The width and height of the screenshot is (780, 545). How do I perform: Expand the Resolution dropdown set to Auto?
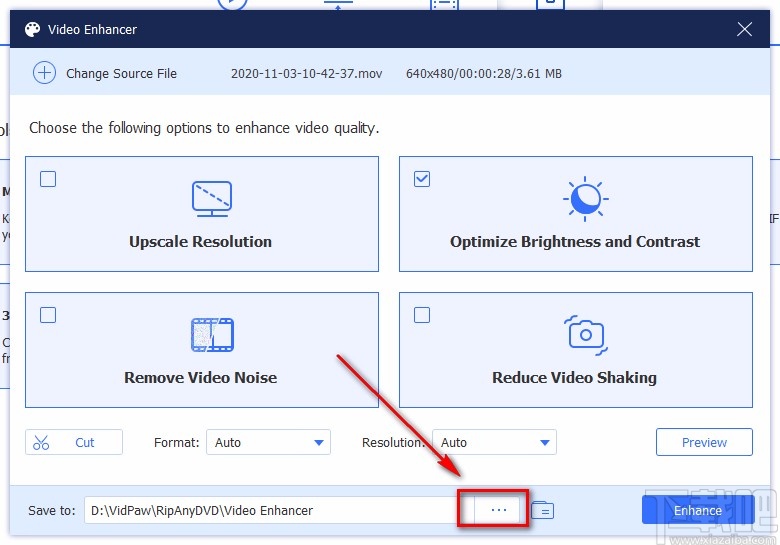(x=494, y=442)
